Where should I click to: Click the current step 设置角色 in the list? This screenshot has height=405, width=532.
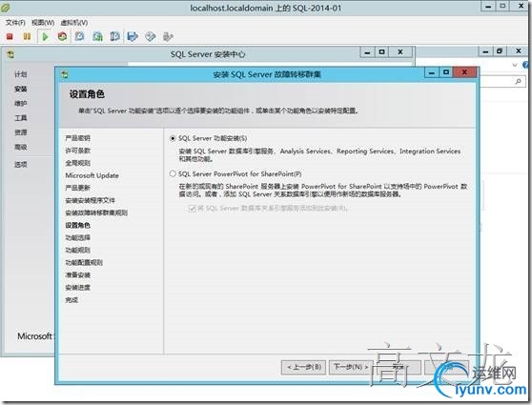77,225
